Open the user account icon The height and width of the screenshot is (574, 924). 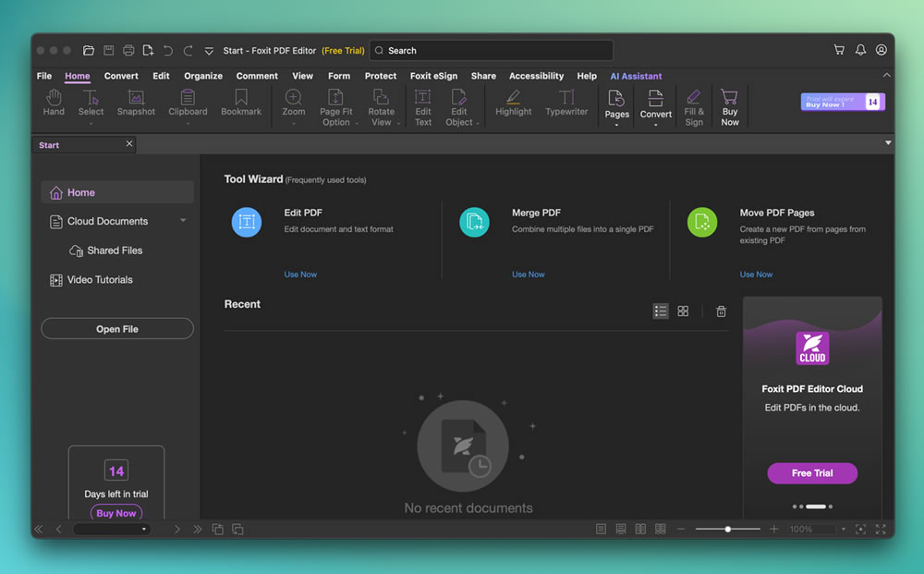click(x=881, y=50)
